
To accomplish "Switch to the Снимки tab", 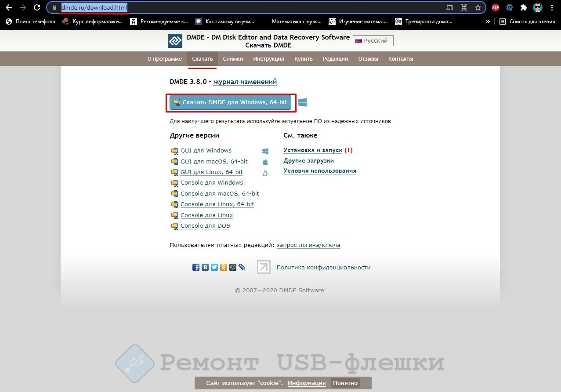I will click(233, 58).
